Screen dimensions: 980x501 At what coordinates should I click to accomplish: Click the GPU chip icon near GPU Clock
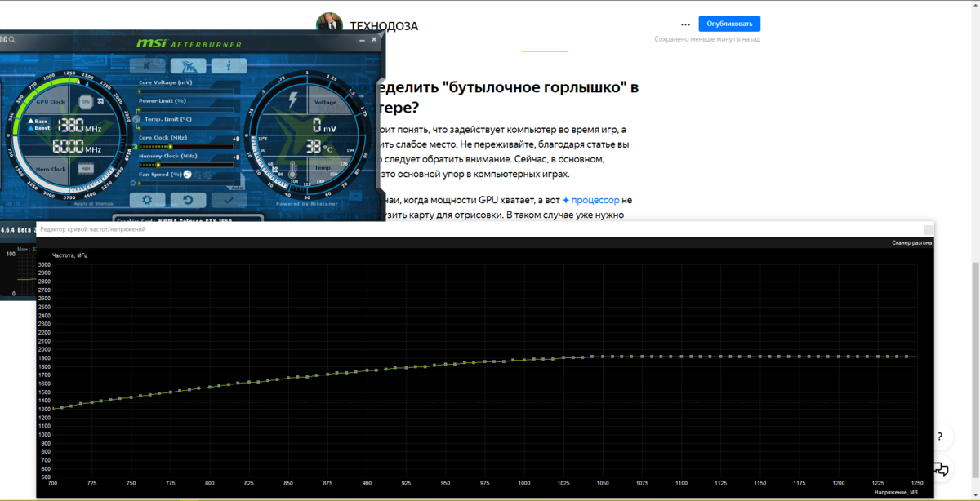coord(85,101)
